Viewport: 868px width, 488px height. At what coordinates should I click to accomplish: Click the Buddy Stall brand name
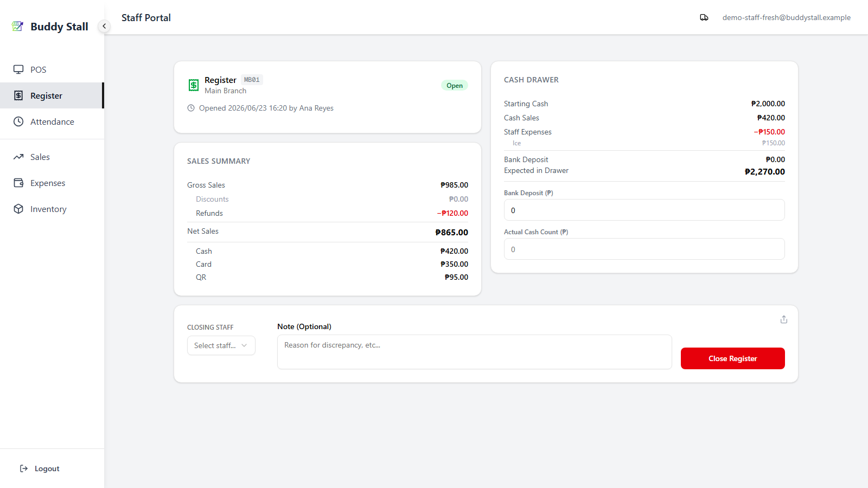click(x=59, y=27)
